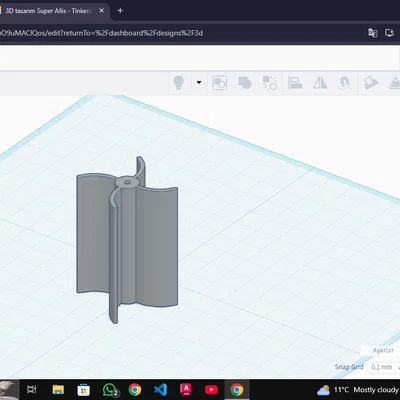Image resolution: width=400 pixels, height=400 pixels.
Task: Open WhatsApp from the taskbar
Action: point(110,389)
